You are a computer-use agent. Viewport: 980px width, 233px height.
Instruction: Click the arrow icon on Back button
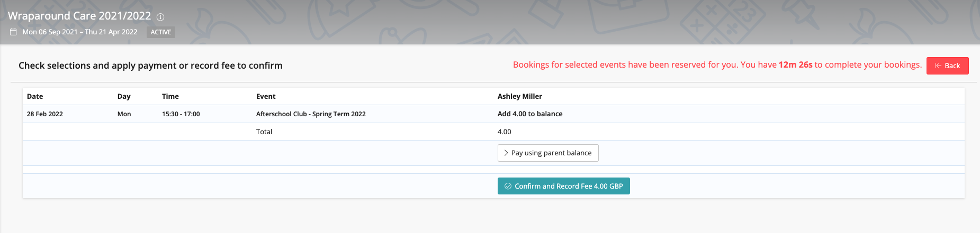(938, 66)
